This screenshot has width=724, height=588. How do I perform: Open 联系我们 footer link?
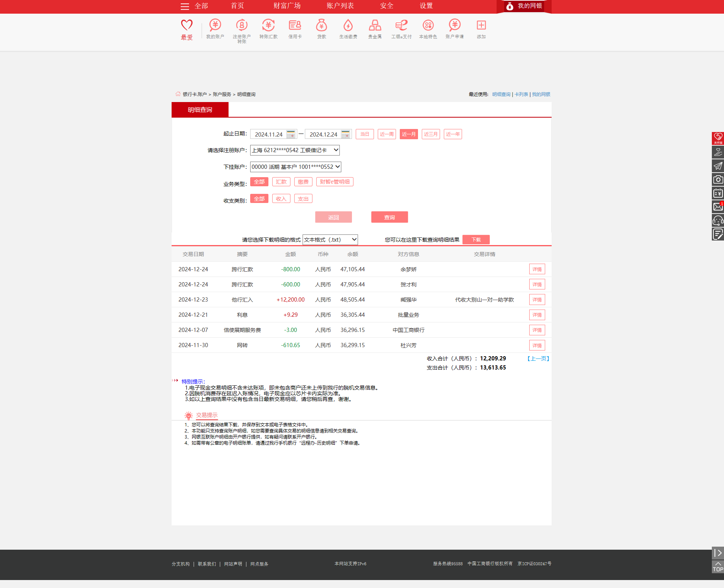pyautogui.click(x=207, y=564)
